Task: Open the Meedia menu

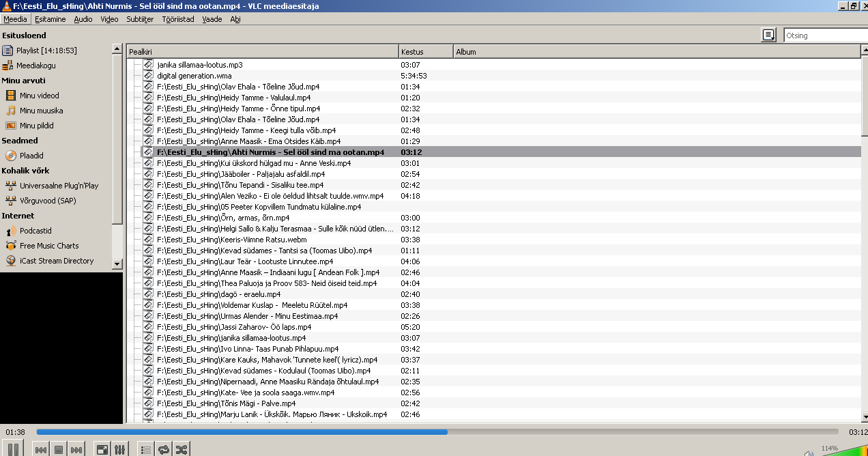Action: click(x=15, y=19)
